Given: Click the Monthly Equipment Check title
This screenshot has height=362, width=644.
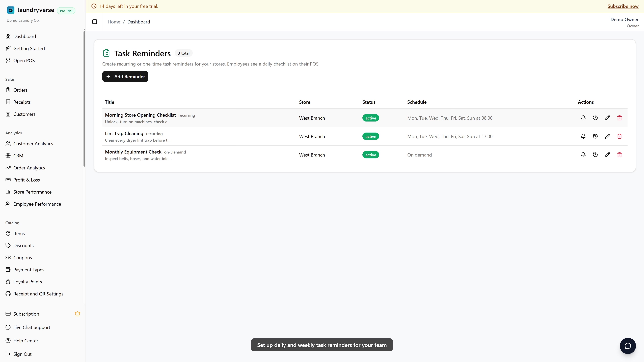Looking at the screenshot, I should coord(133,152).
